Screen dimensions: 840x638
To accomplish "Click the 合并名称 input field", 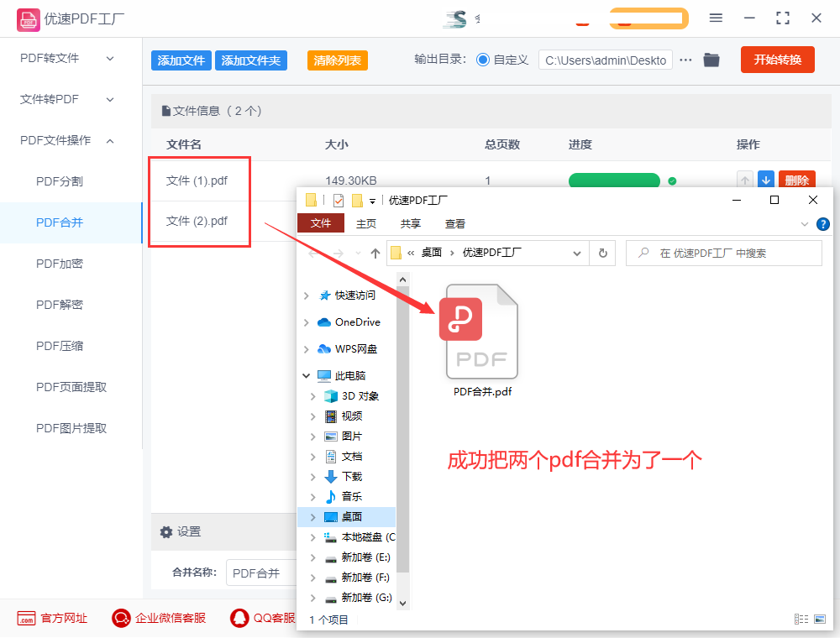I will [x=261, y=573].
